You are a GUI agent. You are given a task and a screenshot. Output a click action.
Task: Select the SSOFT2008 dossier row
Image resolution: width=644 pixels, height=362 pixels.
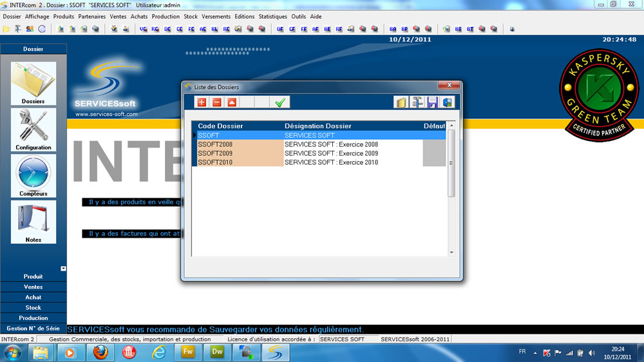coord(319,144)
